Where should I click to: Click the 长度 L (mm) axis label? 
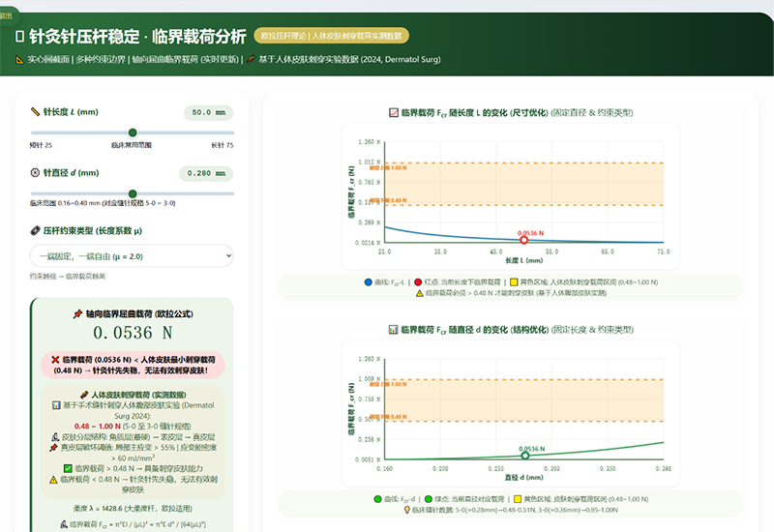pos(523,260)
